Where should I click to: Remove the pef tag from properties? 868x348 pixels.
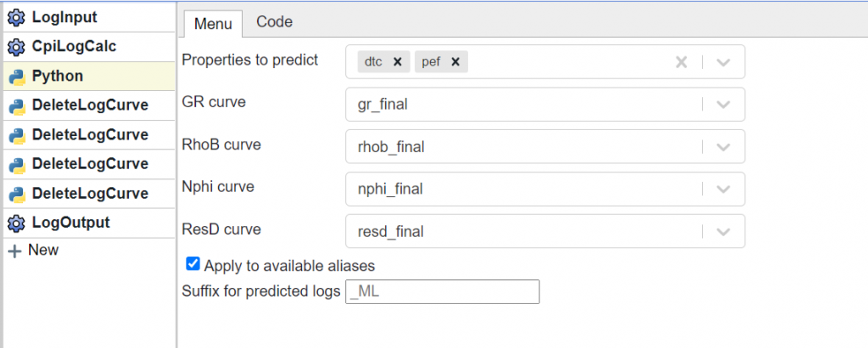(456, 62)
